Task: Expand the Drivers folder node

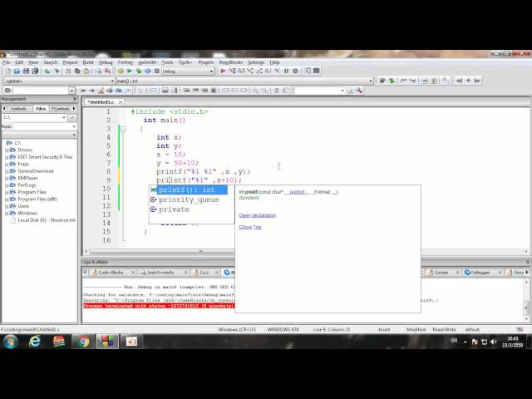Action: [x=7, y=150]
